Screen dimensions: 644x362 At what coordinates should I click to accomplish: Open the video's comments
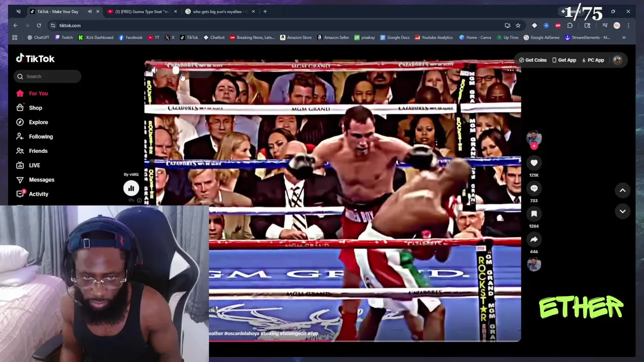(534, 188)
